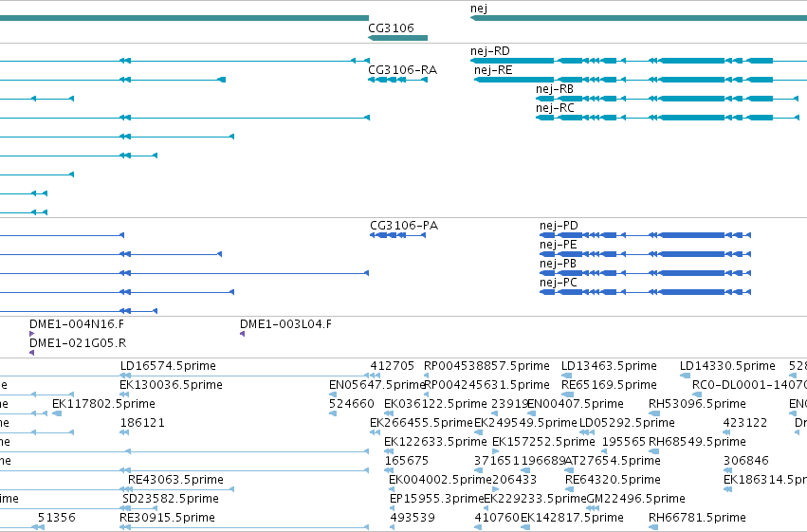
Task: Select the nej-PC coding sequence glyph
Action: point(646,292)
